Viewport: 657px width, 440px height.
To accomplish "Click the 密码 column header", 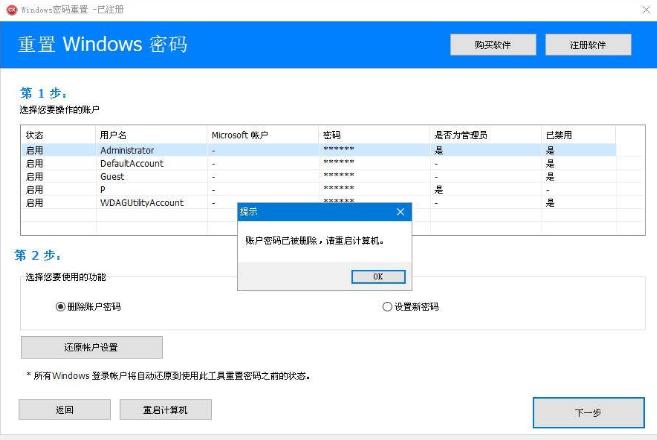I will coord(374,135).
